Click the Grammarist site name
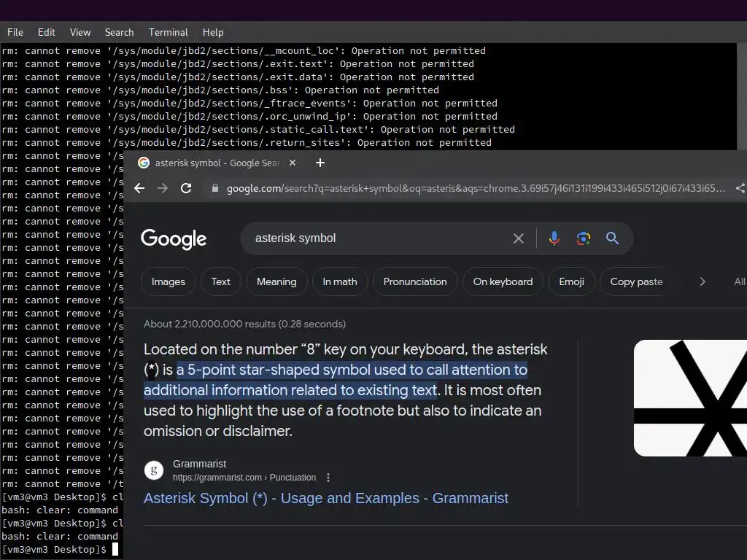The width and height of the screenshot is (747, 560). 199,464
